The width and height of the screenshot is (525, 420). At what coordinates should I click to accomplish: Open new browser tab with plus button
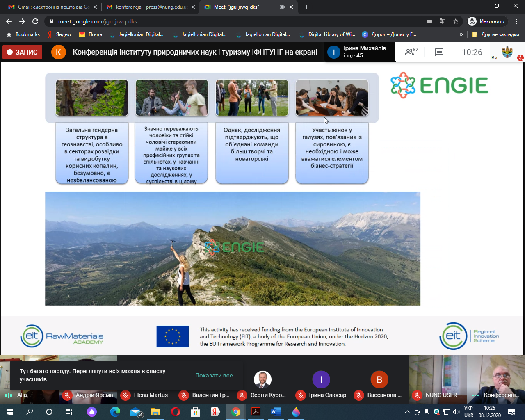point(307,7)
